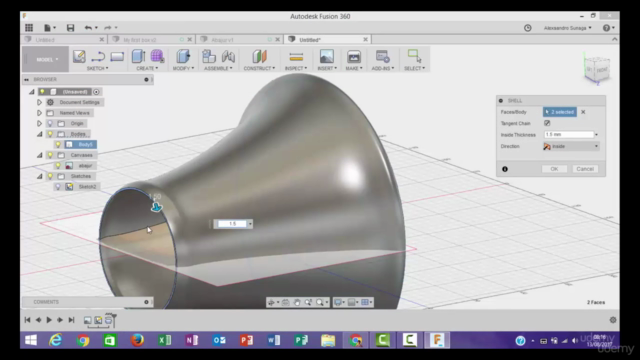
Task: Open the Inside Thickness dropdown arrow
Action: click(x=596, y=135)
